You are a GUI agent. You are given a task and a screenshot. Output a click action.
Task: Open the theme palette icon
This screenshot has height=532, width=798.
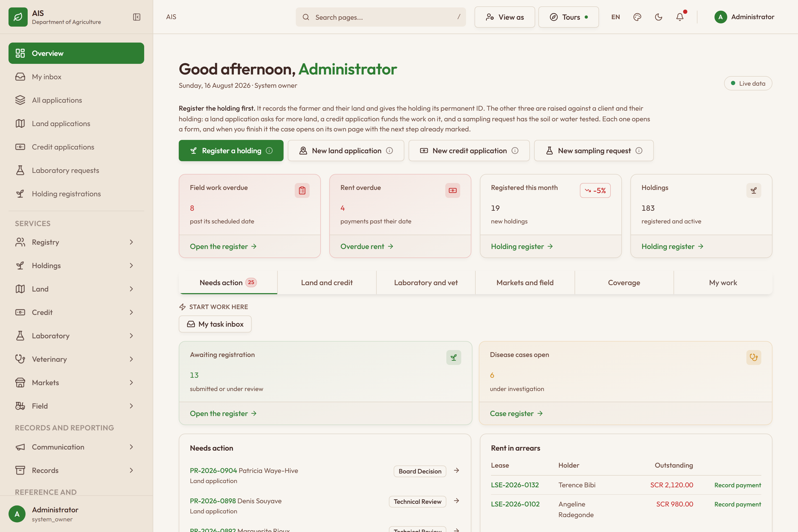[x=637, y=17]
